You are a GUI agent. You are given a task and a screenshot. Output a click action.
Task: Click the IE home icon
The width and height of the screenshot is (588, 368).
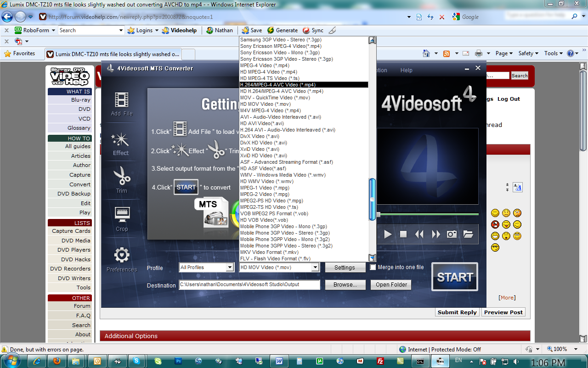coord(426,53)
